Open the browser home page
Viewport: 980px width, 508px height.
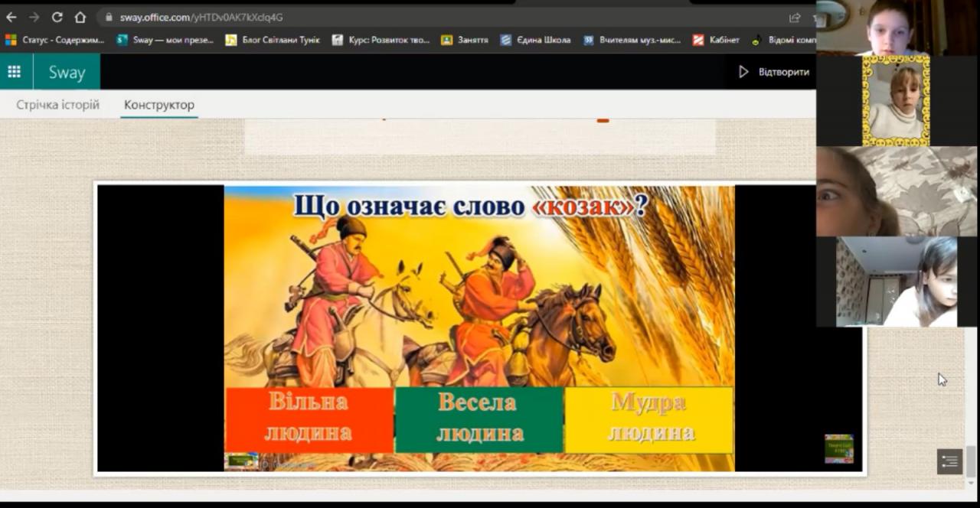tap(80, 17)
